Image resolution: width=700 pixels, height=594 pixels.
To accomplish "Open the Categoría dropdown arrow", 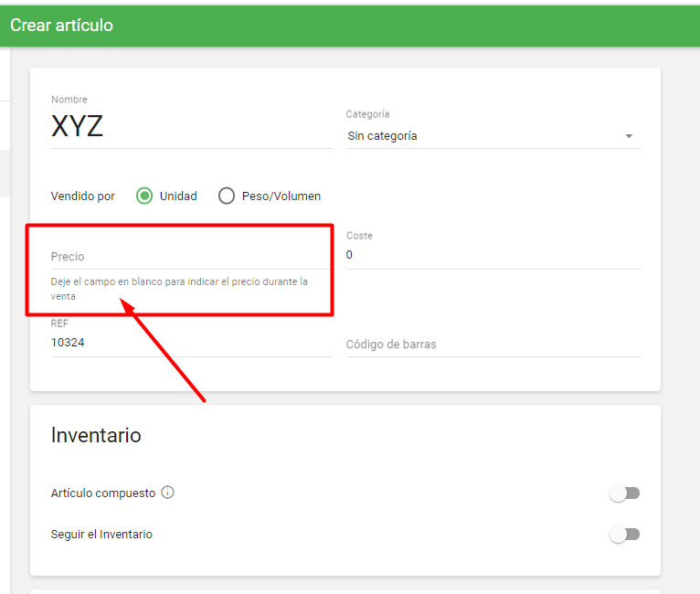I will click(629, 136).
